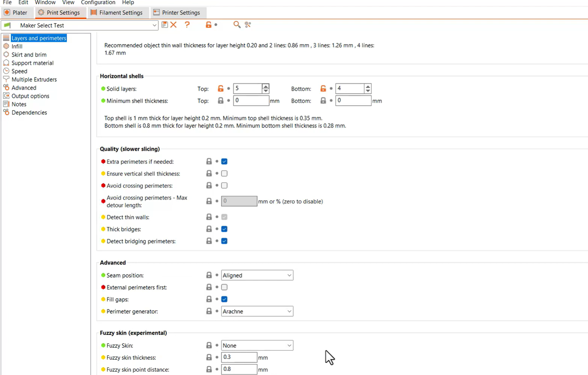Click the Fuzzy skin thickness input field
The height and width of the screenshot is (375, 588).
coord(239,357)
